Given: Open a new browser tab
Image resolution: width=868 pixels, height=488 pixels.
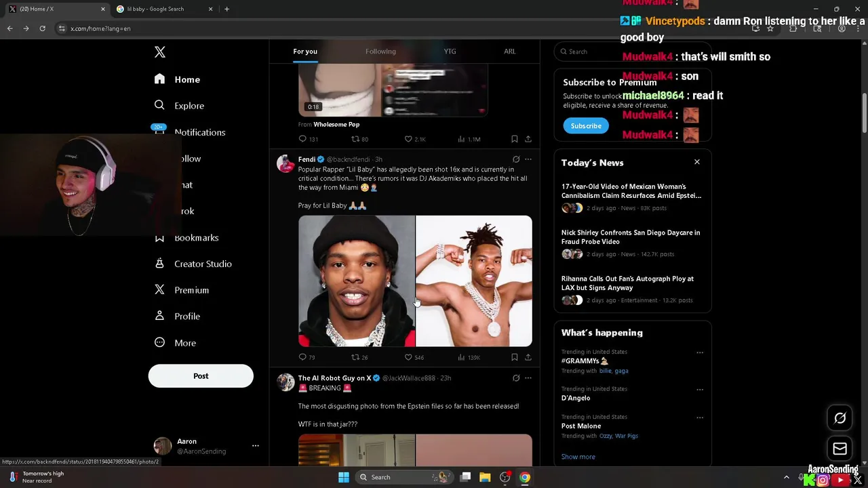Looking at the screenshot, I should click(226, 9).
